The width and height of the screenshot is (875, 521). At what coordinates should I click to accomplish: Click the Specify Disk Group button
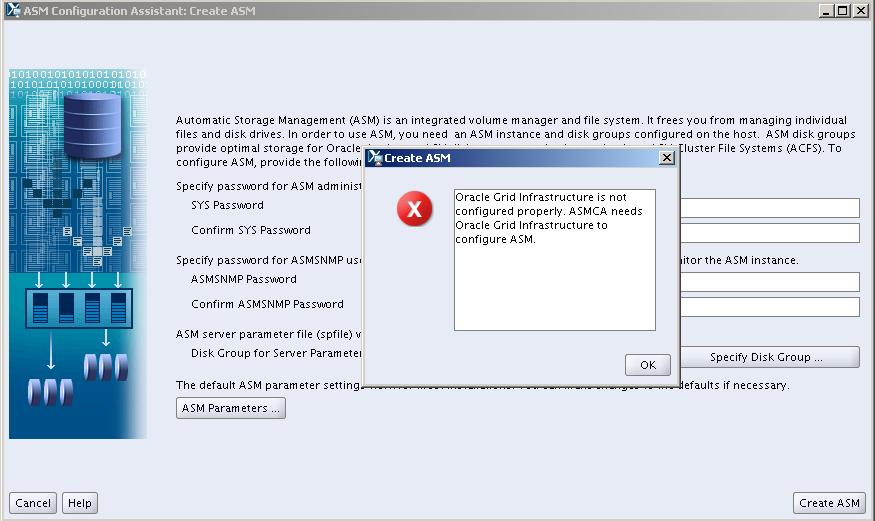(x=768, y=357)
